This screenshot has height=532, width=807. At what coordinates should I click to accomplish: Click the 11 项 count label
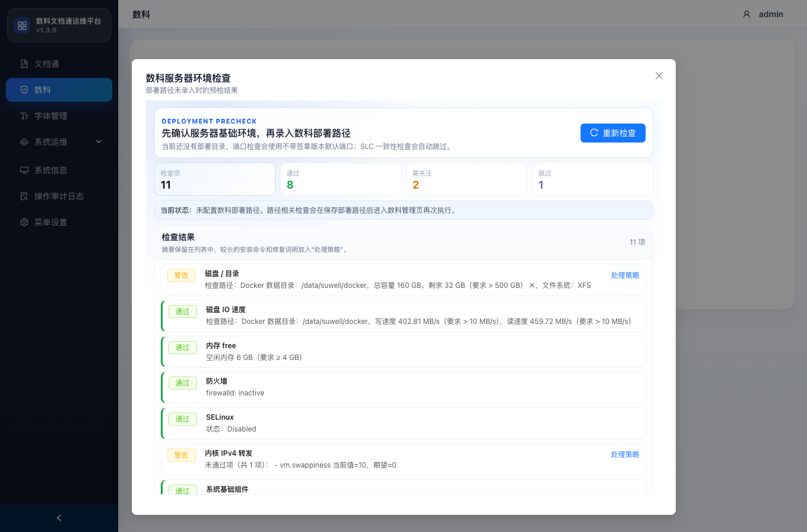click(x=637, y=242)
